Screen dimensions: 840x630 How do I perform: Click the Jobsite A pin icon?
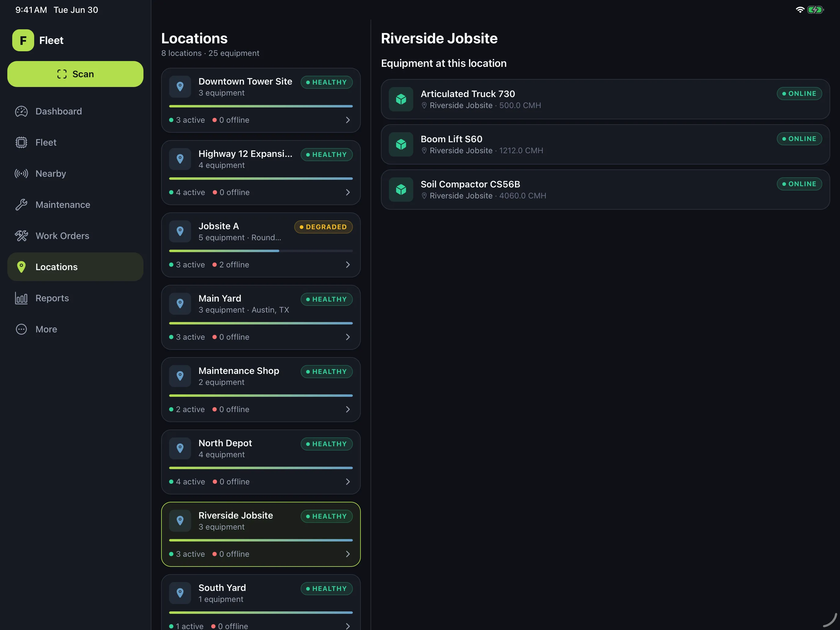click(180, 231)
